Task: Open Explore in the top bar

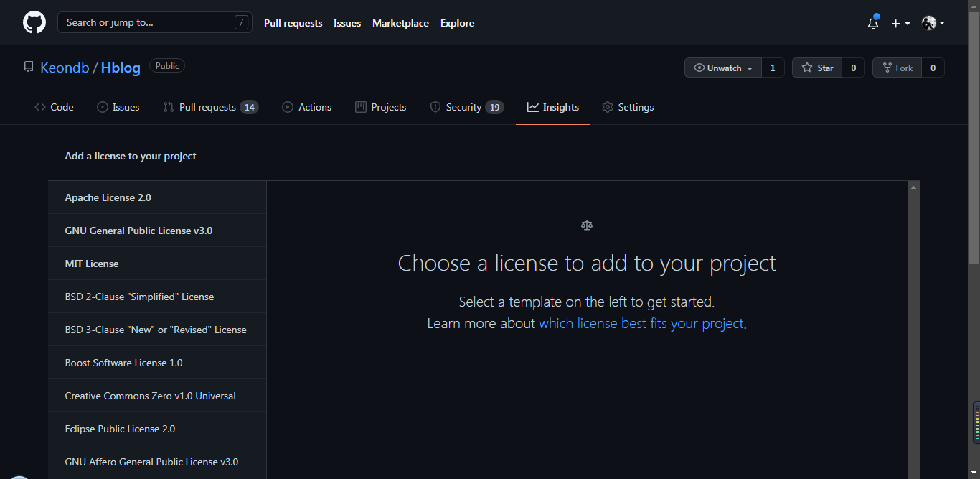Action: (457, 23)
